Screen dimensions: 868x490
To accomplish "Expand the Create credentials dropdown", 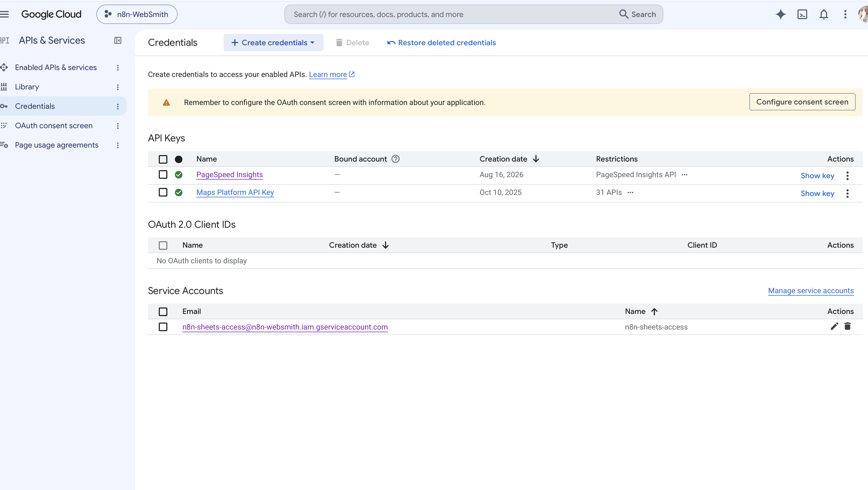I will [x=273, y=43].
